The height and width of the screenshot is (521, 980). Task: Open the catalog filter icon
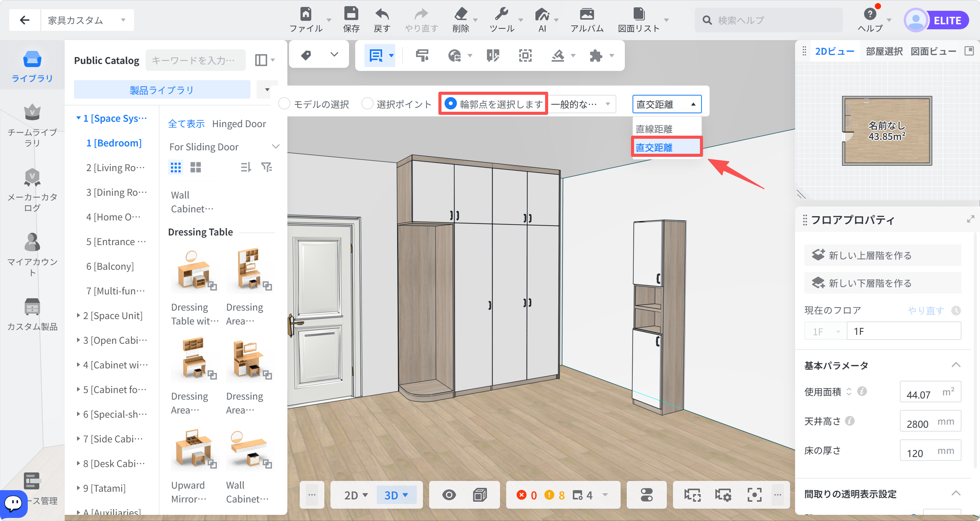pyautogui.click(x=267, y=167)
